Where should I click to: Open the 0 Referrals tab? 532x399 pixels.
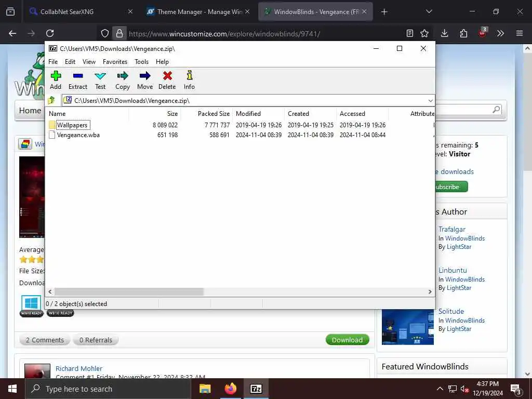pyautogui.click(x=96, y=340)
